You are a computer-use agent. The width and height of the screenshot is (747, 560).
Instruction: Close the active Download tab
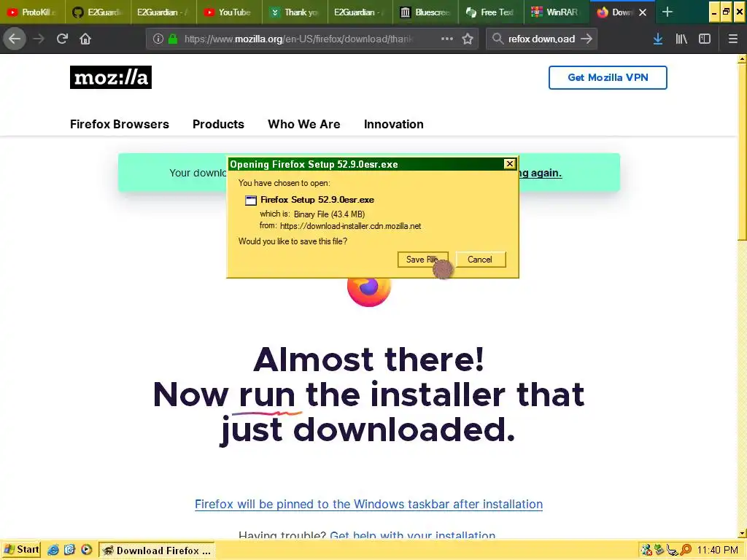pyautogui.click(x=643, y=12)
